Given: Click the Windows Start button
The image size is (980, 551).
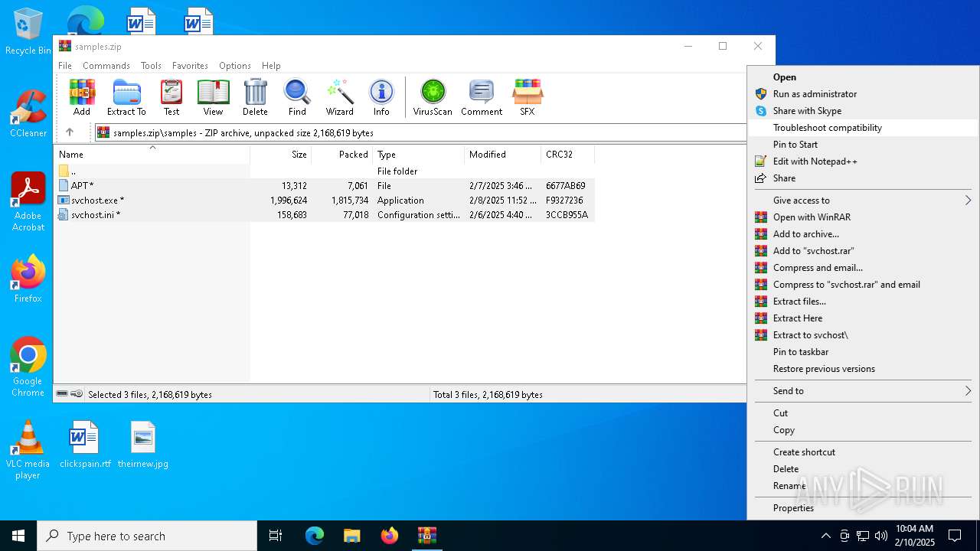Looking at the screenshot, I should tap(18, 536).
